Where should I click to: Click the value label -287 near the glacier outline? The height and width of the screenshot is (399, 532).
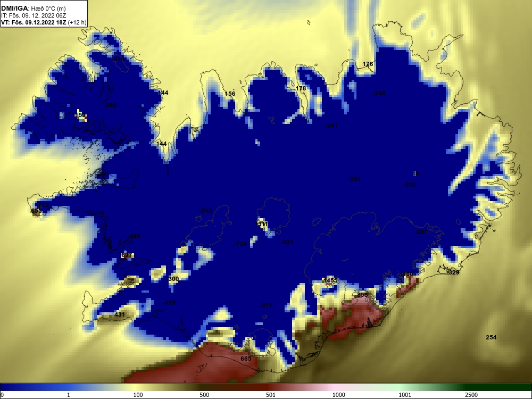pyautogui.click(x=422, y=232)
